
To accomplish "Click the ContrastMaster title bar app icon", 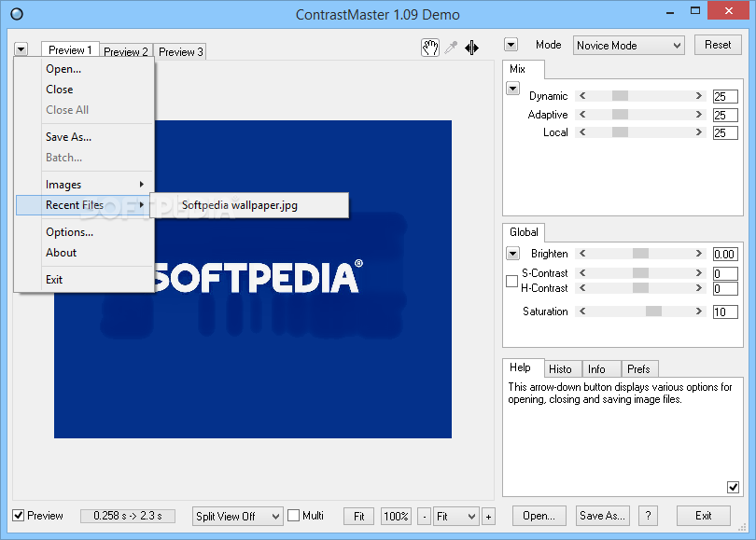I will click(17, 14).
